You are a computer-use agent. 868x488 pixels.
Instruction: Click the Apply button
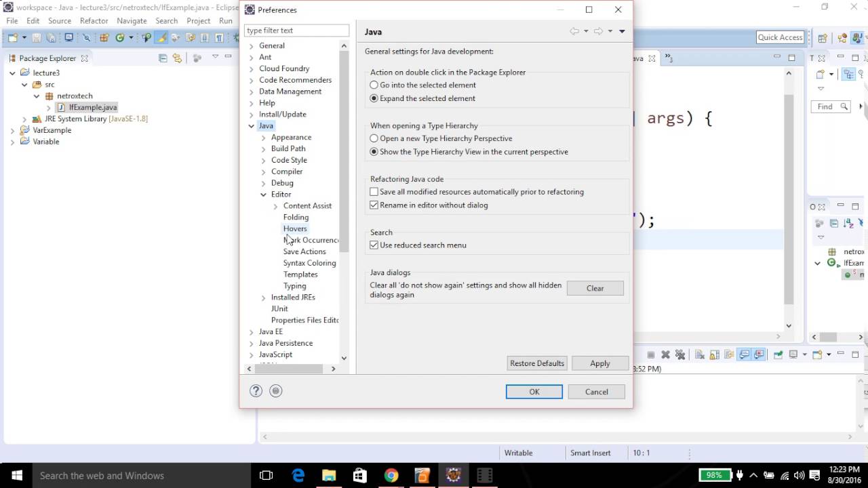point(600,363)
